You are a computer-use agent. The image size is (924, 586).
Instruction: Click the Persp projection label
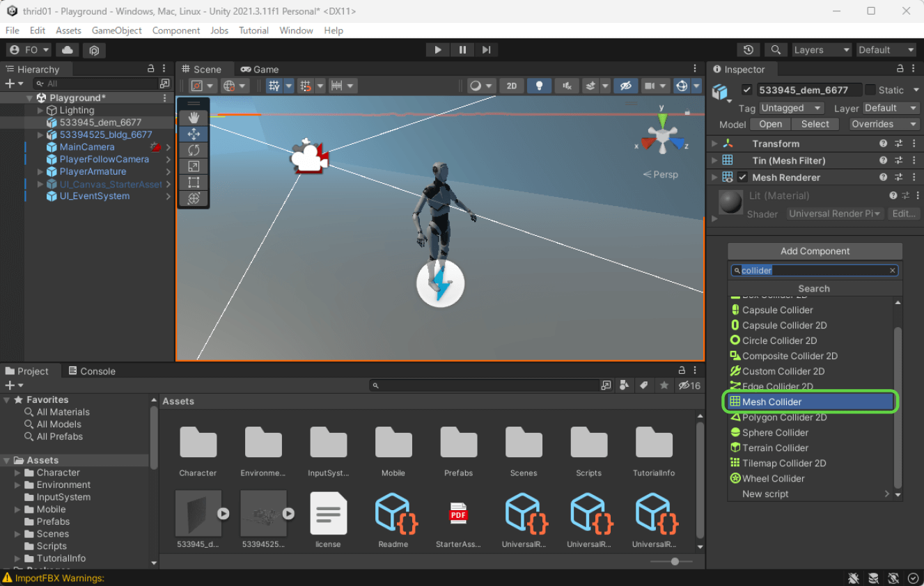click(661, 175)
